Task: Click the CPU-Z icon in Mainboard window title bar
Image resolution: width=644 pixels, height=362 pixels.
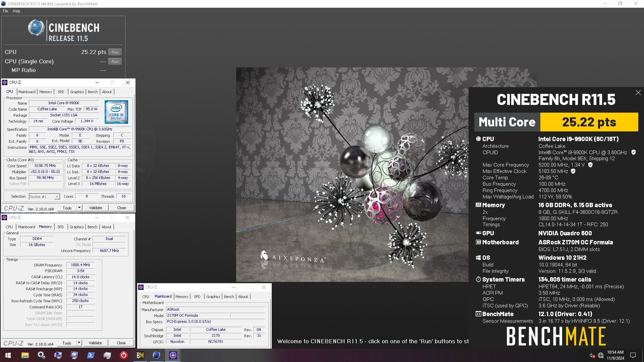Action: pyautogui.click(x=141, y=287)
